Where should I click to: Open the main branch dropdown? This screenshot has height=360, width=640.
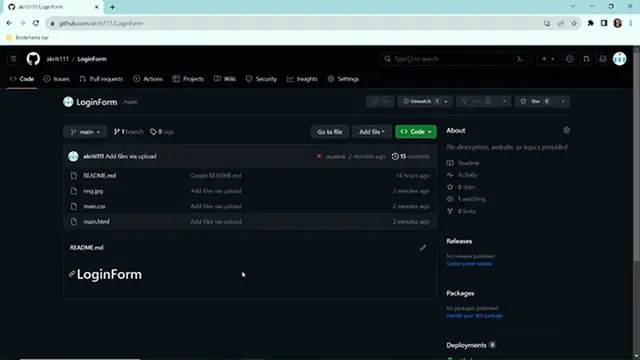pyautogui.click(x=85, y=132)
